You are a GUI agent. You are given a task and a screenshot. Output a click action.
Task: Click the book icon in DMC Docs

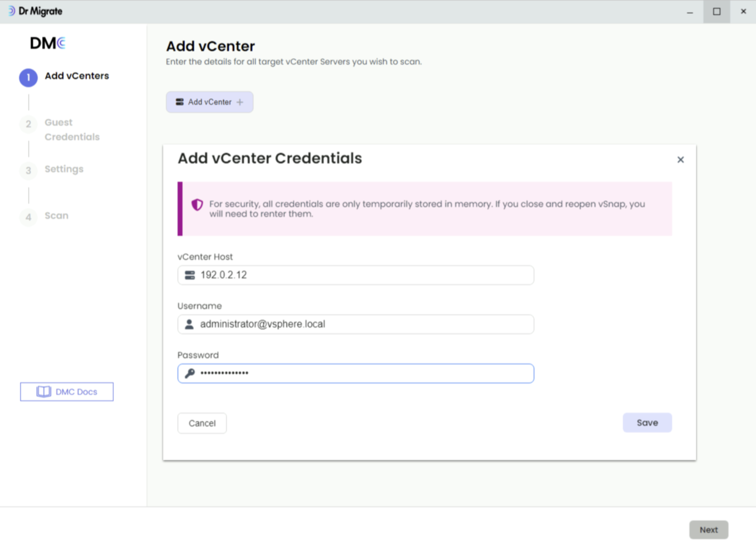(x=44, y=392)
